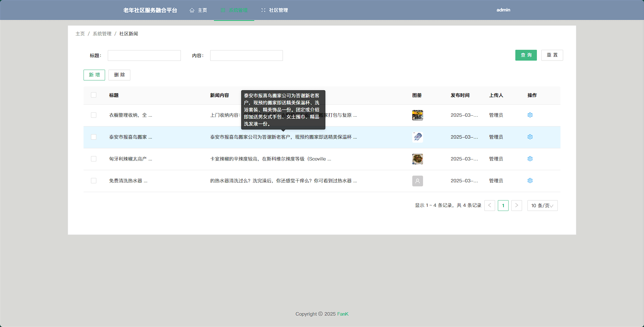Expand the 10 条/页 page size dropdown

542,206
